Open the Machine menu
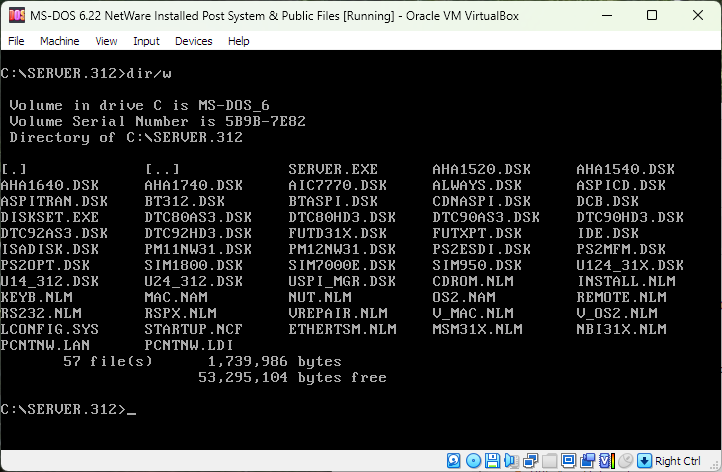722x472 pixels. point(59,41)
